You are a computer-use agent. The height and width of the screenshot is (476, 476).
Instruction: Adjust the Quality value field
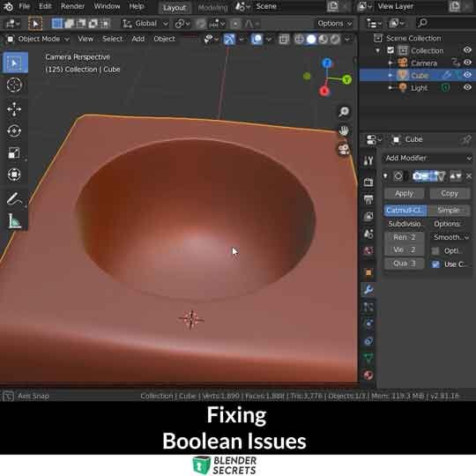404,264
